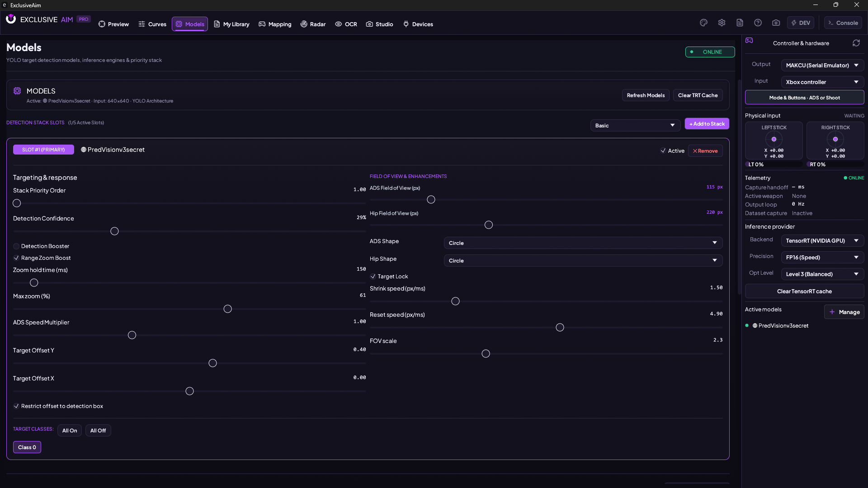The width and height of the screenshot is (868, 488).
Task: Select the Class 0 target class chip
Action: pyautogui.click(x=27, y=447)
